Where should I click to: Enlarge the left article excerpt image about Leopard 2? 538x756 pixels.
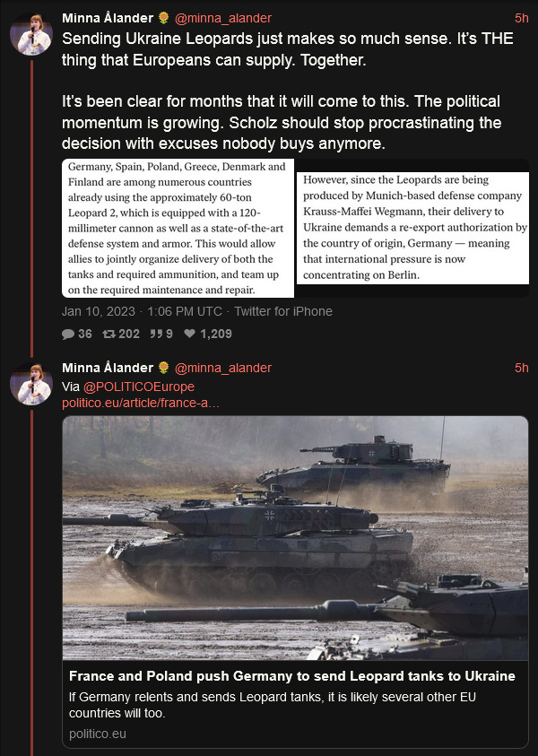tap(178, 228)
